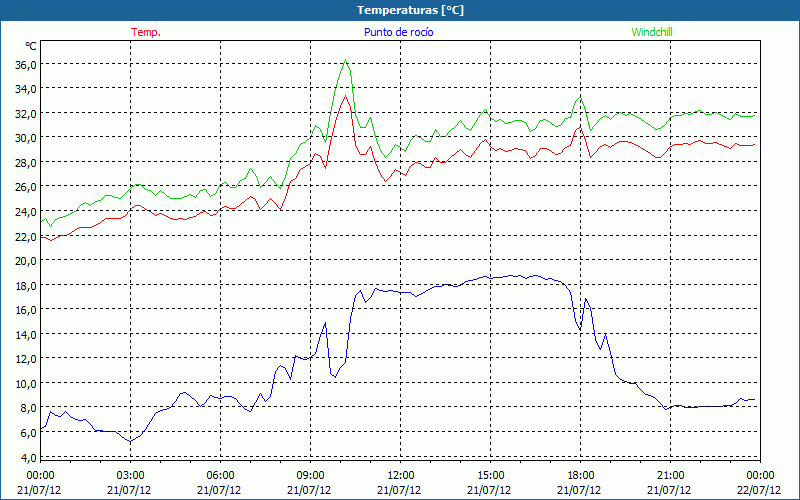
Task: Click the 20,0 y-axis value
Action: tap(27, 261)
